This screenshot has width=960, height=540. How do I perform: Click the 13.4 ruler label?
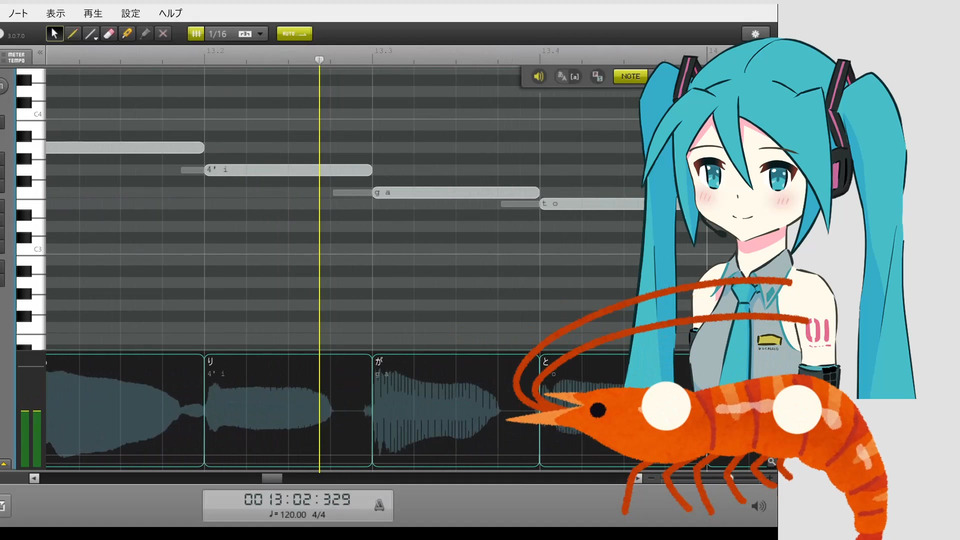[550, 51]
